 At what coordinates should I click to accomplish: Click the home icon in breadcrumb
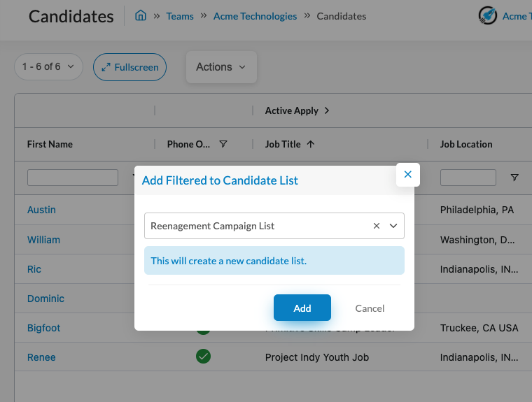click(140, 16)
